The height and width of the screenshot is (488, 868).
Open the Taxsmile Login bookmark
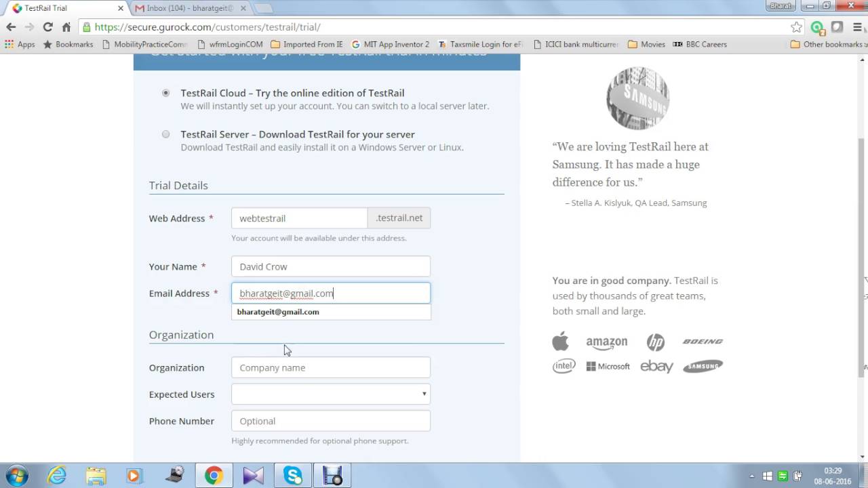click(x=480, y=44)
